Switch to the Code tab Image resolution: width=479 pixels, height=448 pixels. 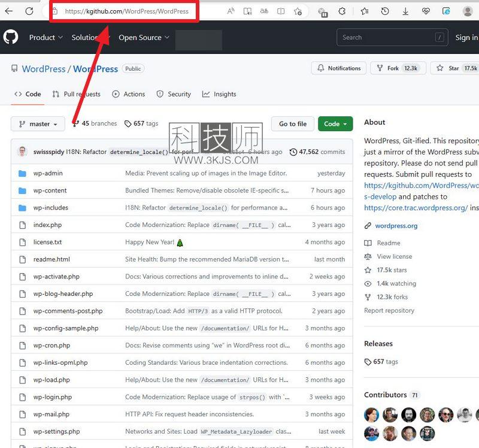pyautogui.click(x=28, y=94)
